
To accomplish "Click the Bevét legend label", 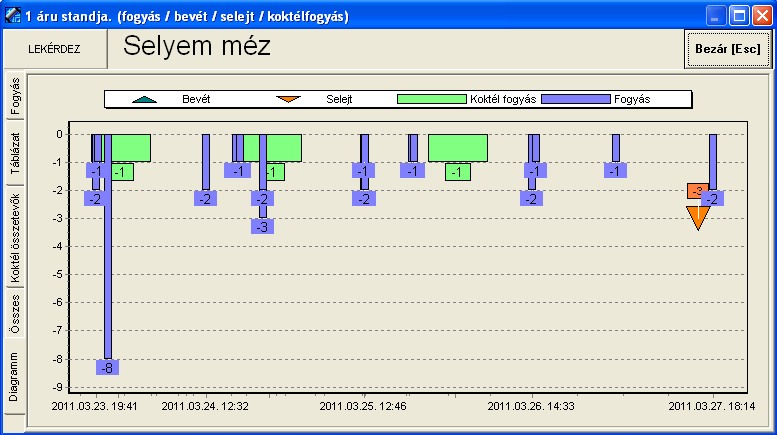I will pos(196,99).
